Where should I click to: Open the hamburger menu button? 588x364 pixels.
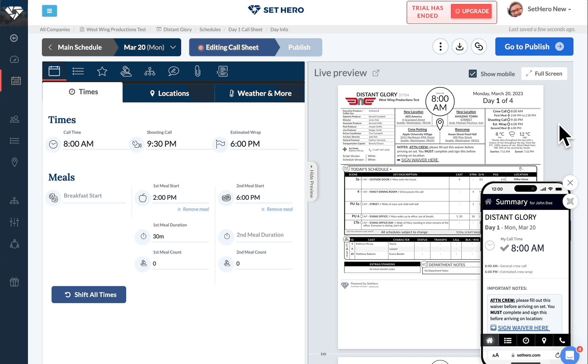(49, 11)
